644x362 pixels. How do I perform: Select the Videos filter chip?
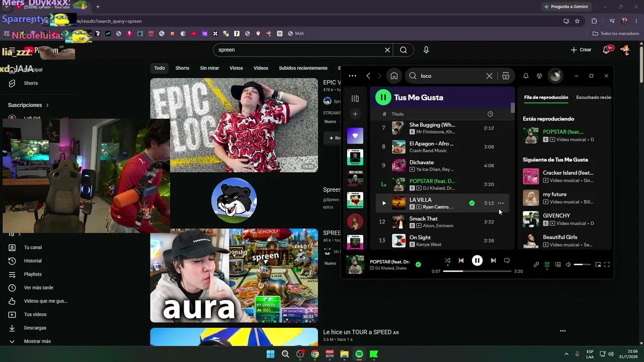(261, 68)
